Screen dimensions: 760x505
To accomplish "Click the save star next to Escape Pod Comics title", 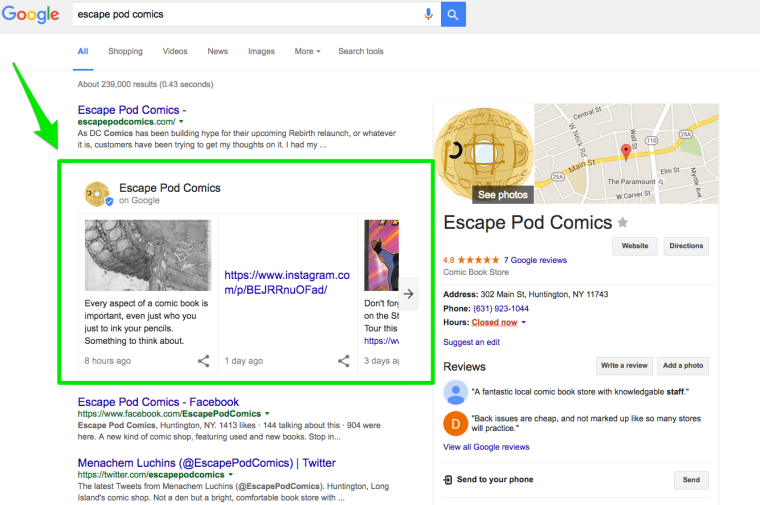I will pyautogui.click(x=623, y=222).
